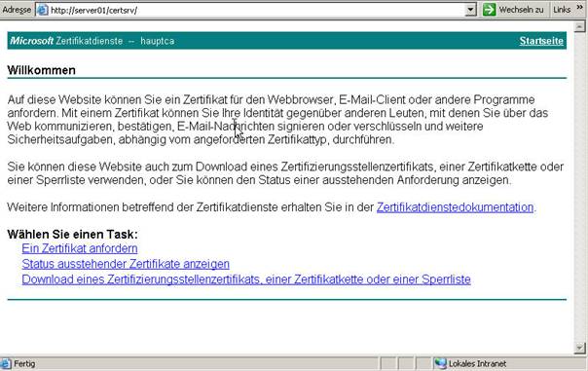
Task: Click the Willkommen heading
Action: click(41, 70)
